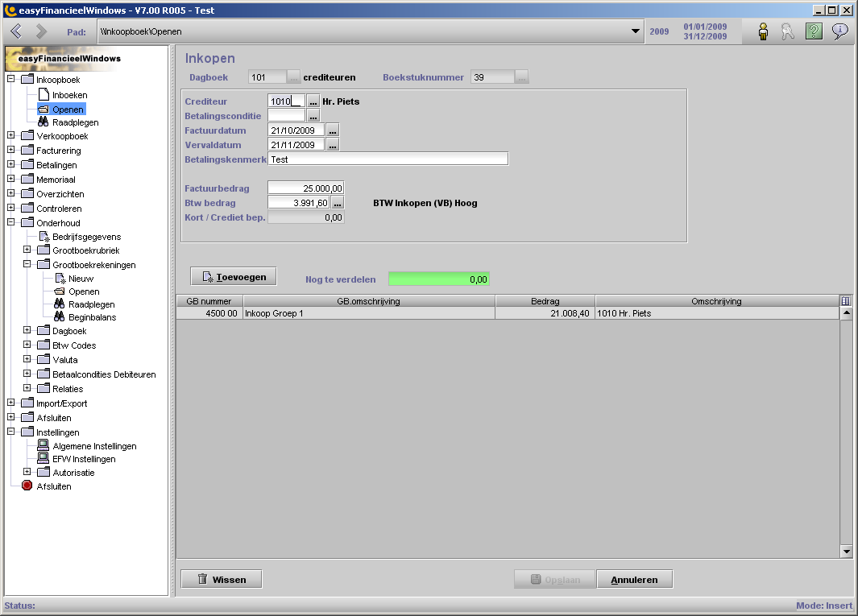Click the Factuurdatum 21/10/2009 field

296,130
